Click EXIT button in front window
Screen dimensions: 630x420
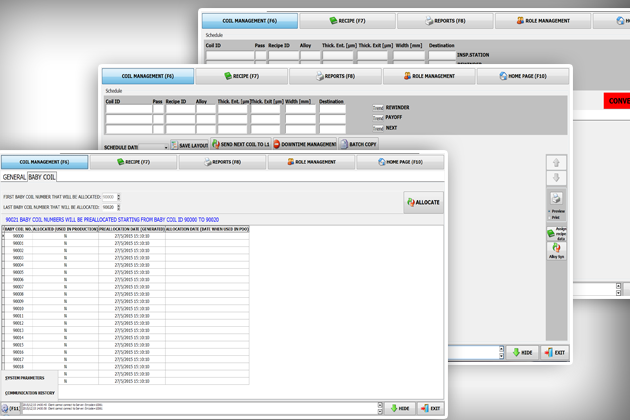[x=431, y=408]
